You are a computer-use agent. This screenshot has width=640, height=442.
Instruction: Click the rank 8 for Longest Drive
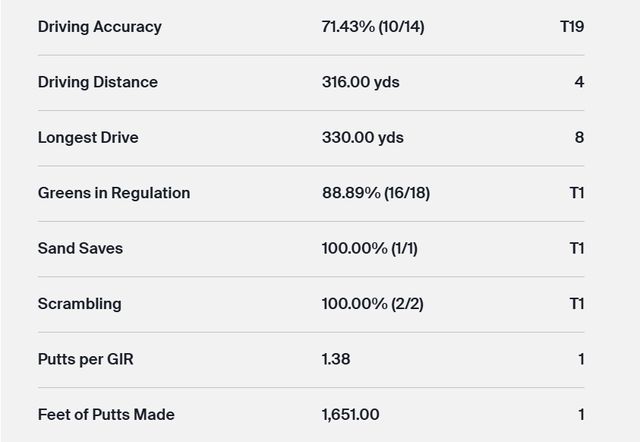coord(579,138)
